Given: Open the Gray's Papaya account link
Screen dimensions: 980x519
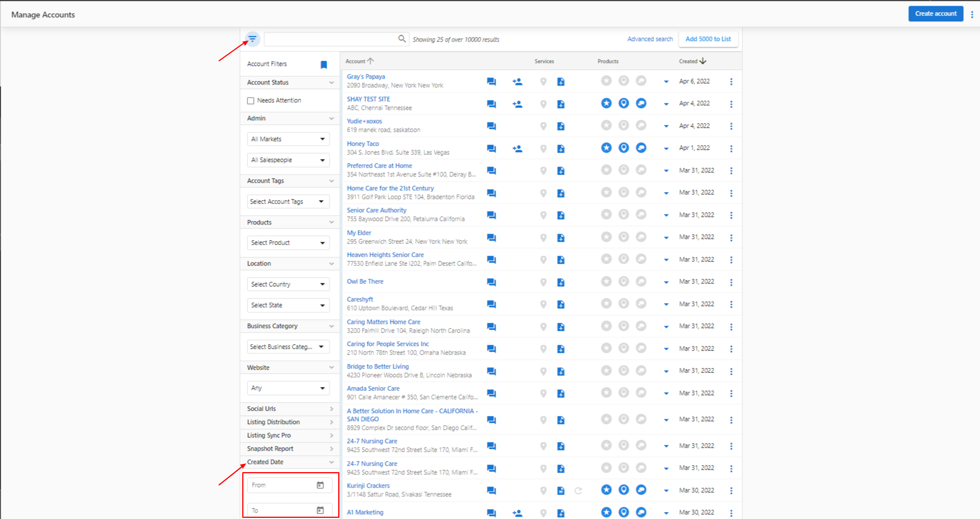Looking at the screenshot, I should pos(366,76).
